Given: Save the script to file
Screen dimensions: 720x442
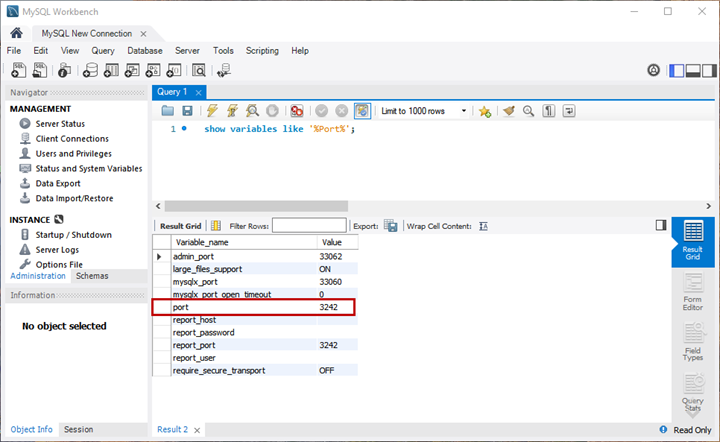Looking at the screenshot, I should [x=187, y=111].
